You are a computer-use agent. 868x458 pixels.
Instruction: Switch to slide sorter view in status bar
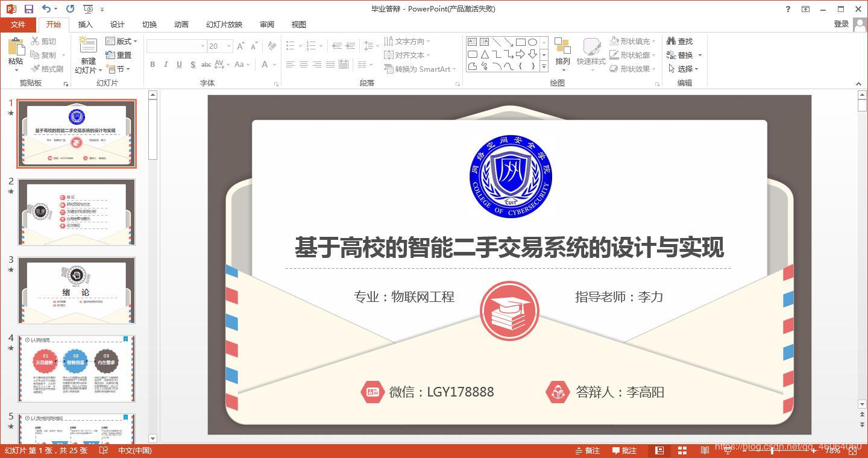tap(682, 450)
